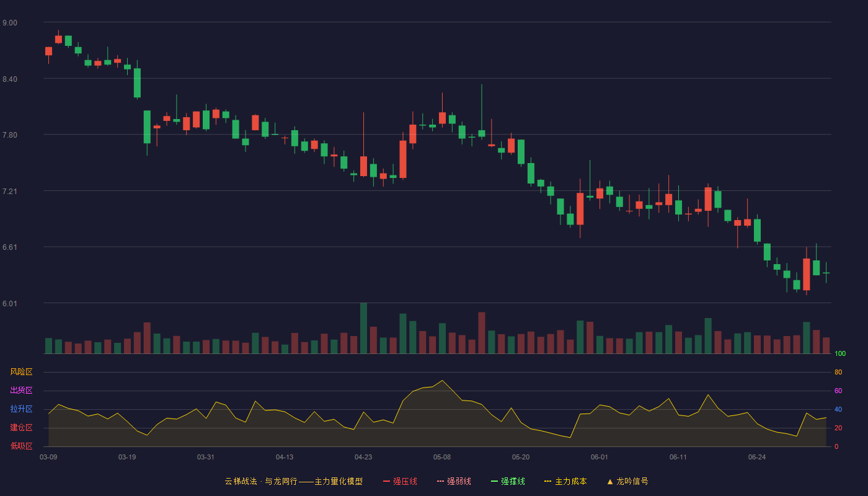The image size is (868, 496).
Task: Toggle the 强撑线 legend series
Action: point(508,481)
